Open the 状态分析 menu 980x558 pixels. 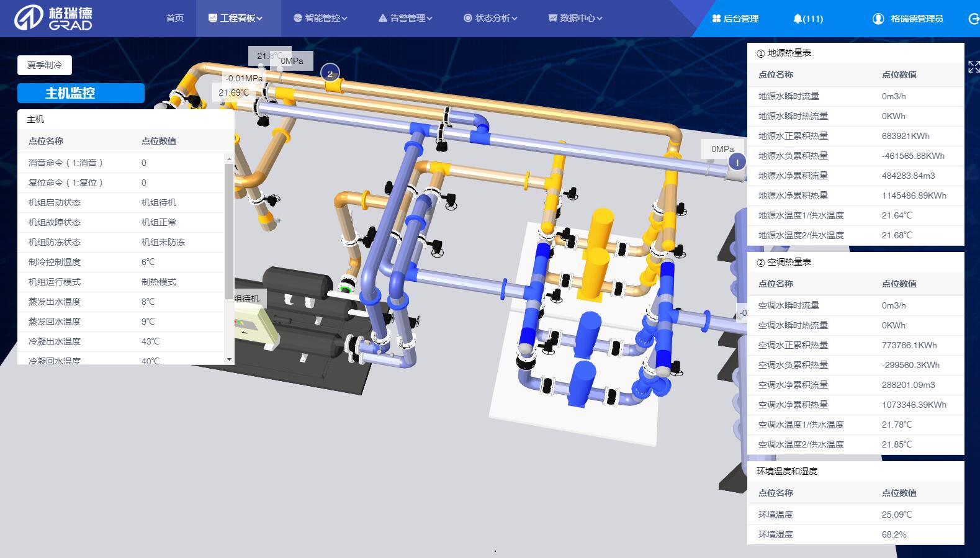tap(490, 19)
